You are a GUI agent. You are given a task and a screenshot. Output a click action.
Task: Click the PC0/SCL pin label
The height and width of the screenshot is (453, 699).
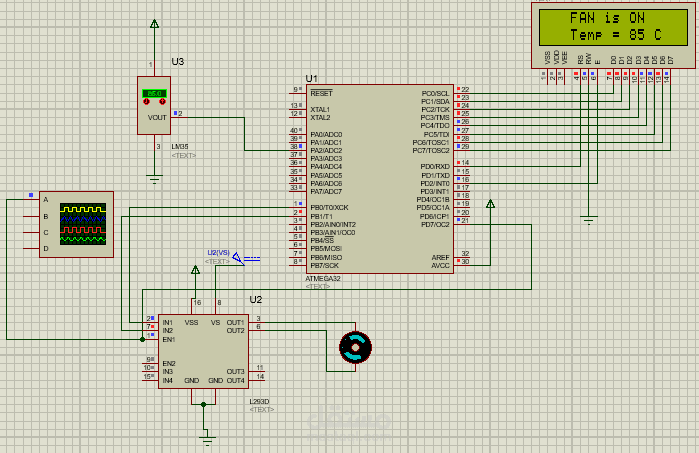click(x=436, y=94)
